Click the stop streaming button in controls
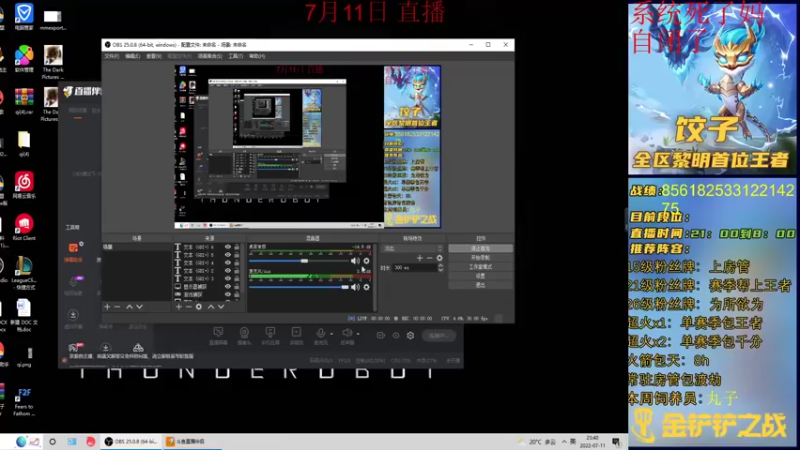 point(481,248)
